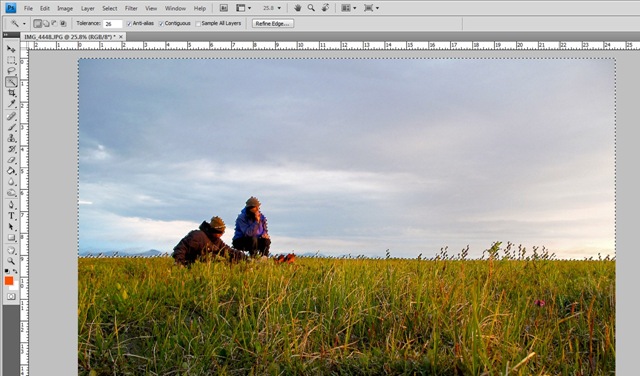Expand the toolbox panel double arrow
This screenshot has height=376, width=640.
(x=6, y=35)
